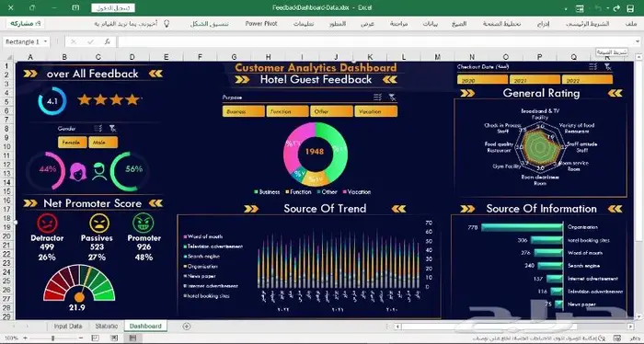Switch to the Statistic sheet tab
The height and width of the screenshot is (344, 644).
point(107,326)
